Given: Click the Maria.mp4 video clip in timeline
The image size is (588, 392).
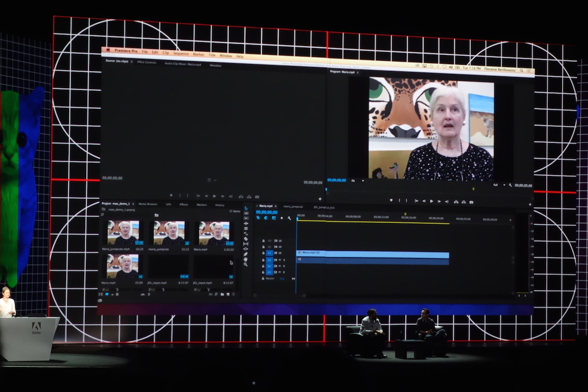Looking at the screenshot, I should (x=372, y=254).
